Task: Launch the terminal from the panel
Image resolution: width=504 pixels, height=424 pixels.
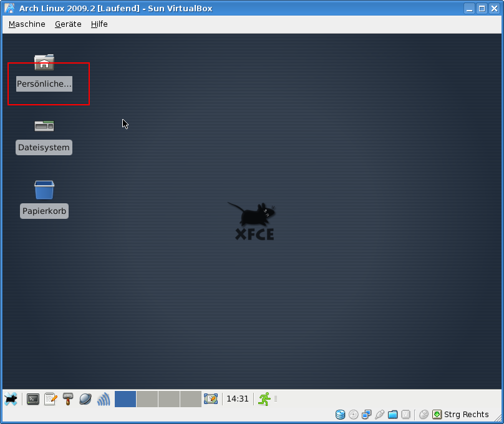Action: [33, 399]
